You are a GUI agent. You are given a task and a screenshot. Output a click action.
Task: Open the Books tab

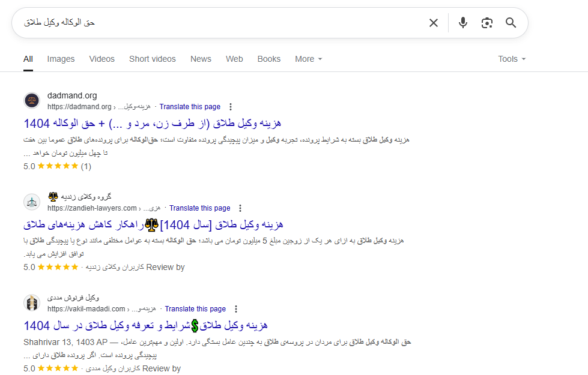tap(269, 59)
